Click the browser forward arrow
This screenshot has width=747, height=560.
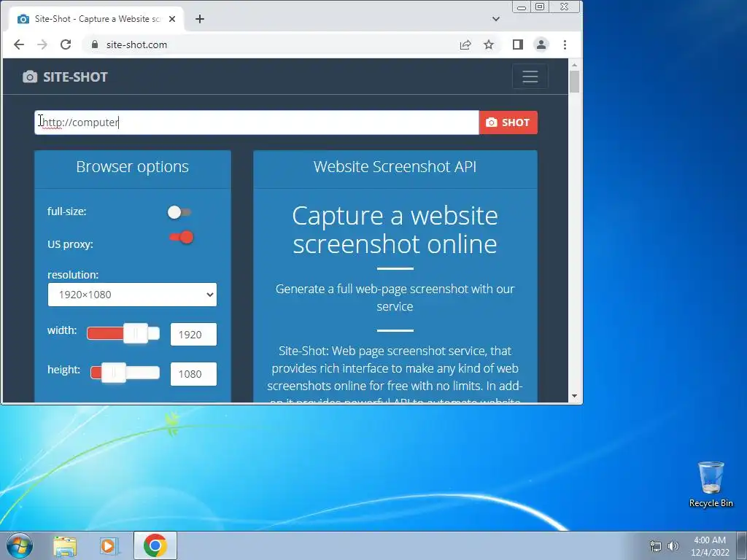click(x=42, y=44)
